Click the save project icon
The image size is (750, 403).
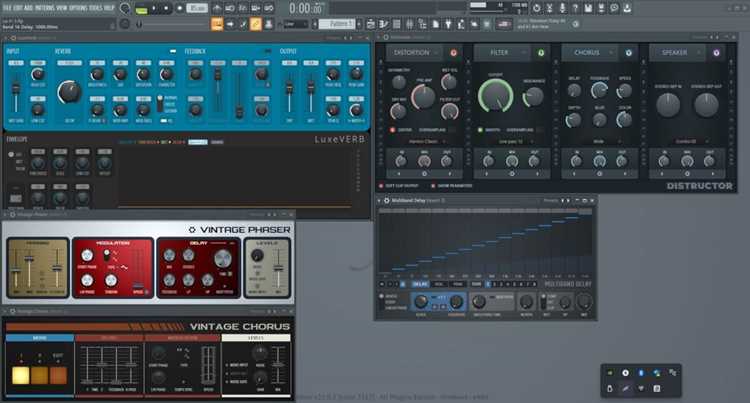588,8
